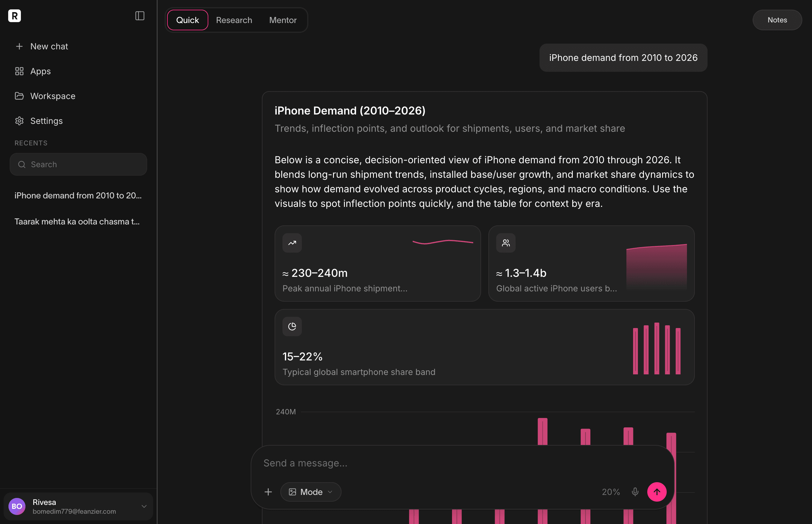
Task: Open the Apps section icon
Action: click(19, 71)
